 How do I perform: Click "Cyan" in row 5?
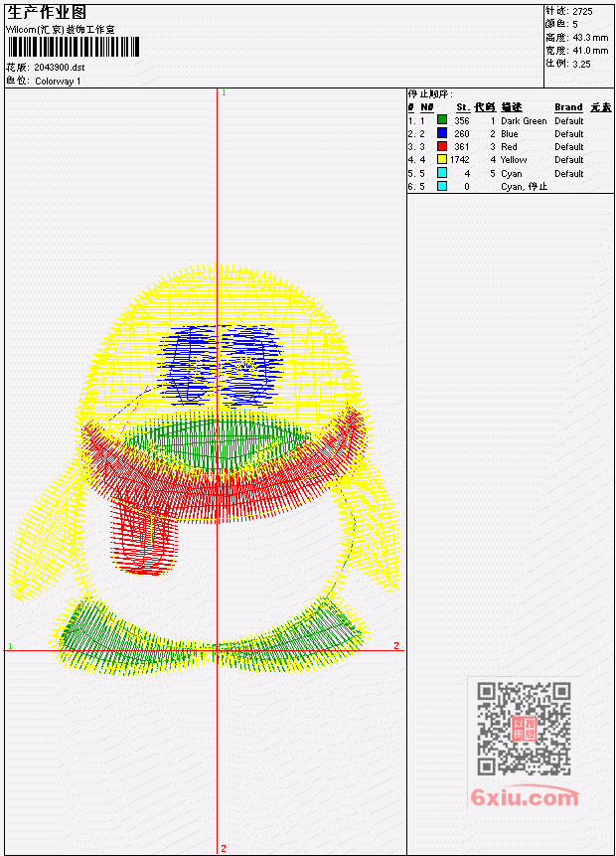point(512,174)
